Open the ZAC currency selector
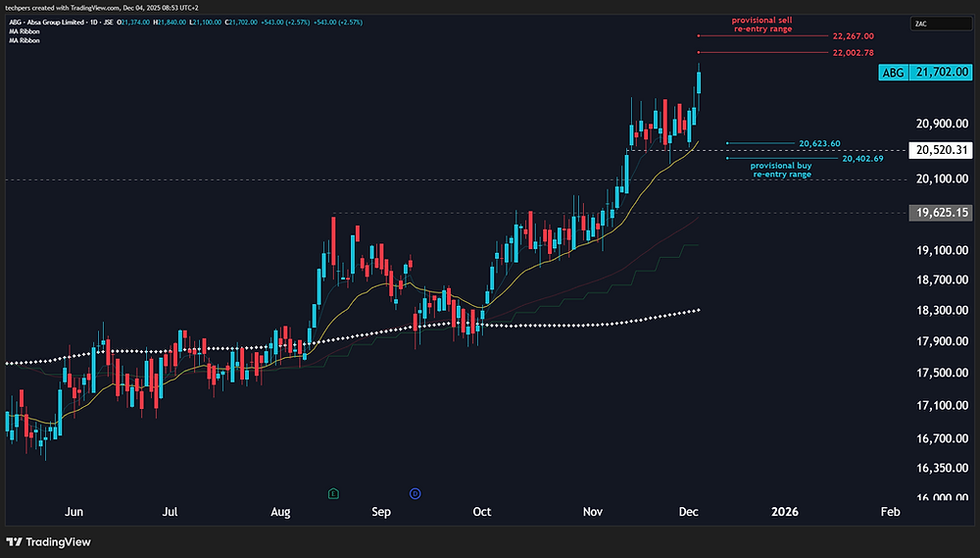Image resolution: width=980 pixels, height=558 pixels. coord(941,24)
